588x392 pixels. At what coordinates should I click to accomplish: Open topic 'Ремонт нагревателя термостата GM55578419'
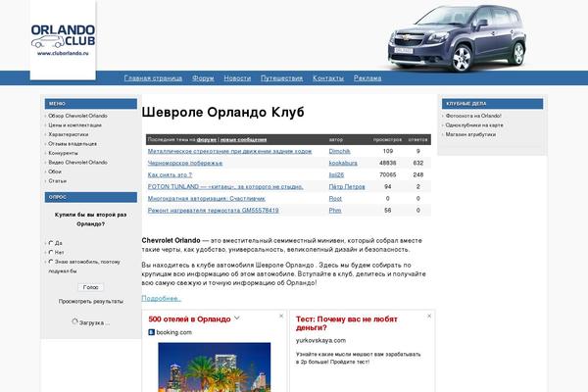coord(213,211)
